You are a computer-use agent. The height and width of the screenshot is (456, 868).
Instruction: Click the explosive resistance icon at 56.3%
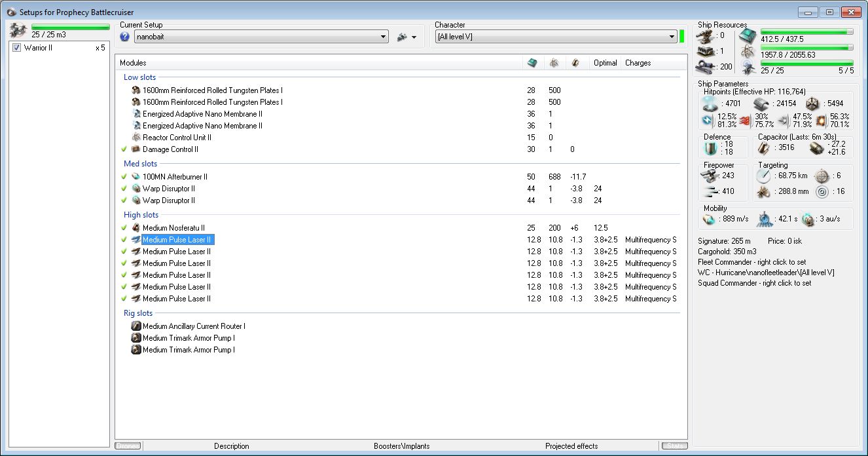pyautogui.click(x=821, y=120)
